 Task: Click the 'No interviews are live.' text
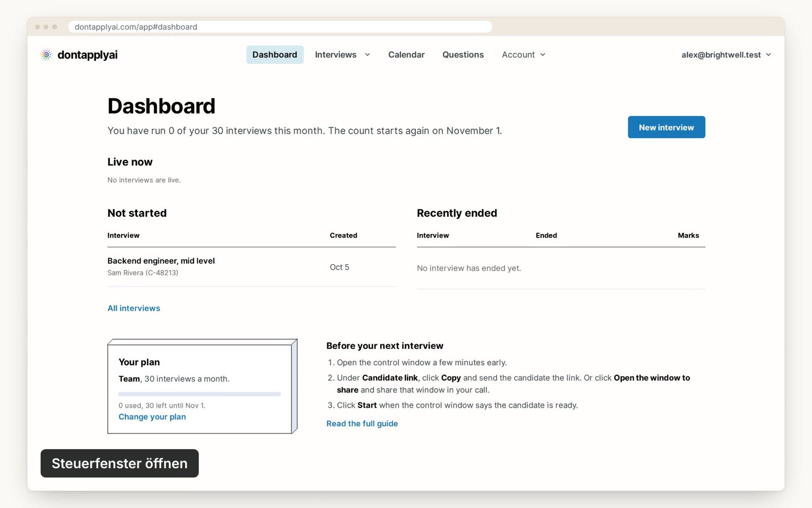pos(144,180)
